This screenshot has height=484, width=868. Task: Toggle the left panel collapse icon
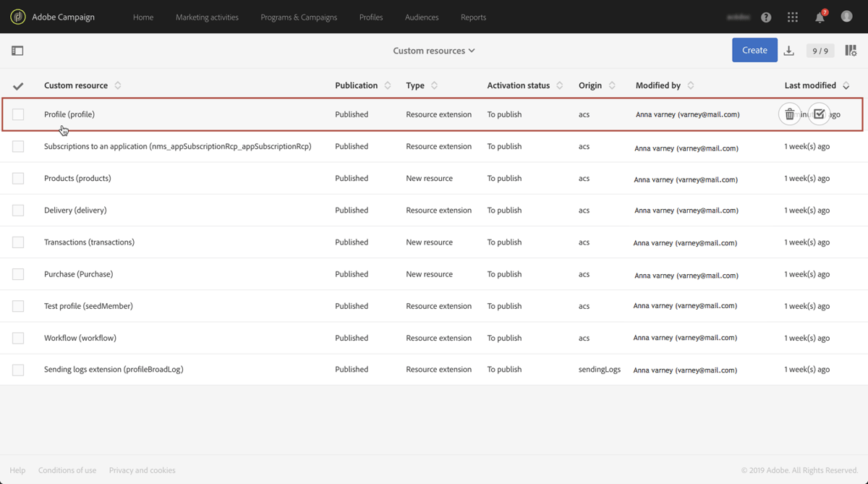pyautogui.click(x=17, y=51)
